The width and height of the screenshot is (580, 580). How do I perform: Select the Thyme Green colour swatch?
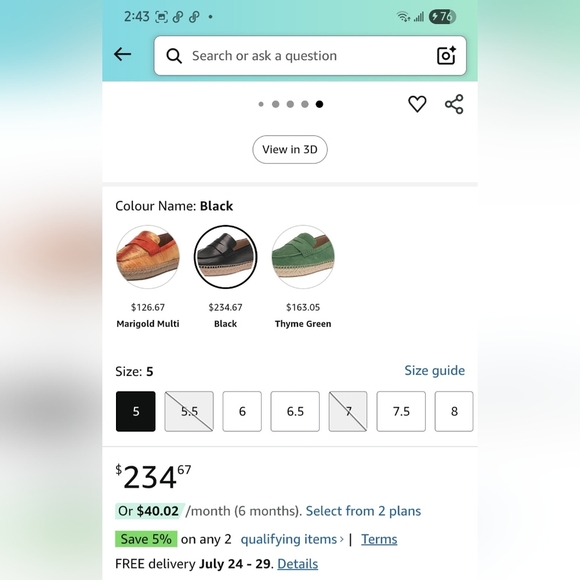click(303, 257)
